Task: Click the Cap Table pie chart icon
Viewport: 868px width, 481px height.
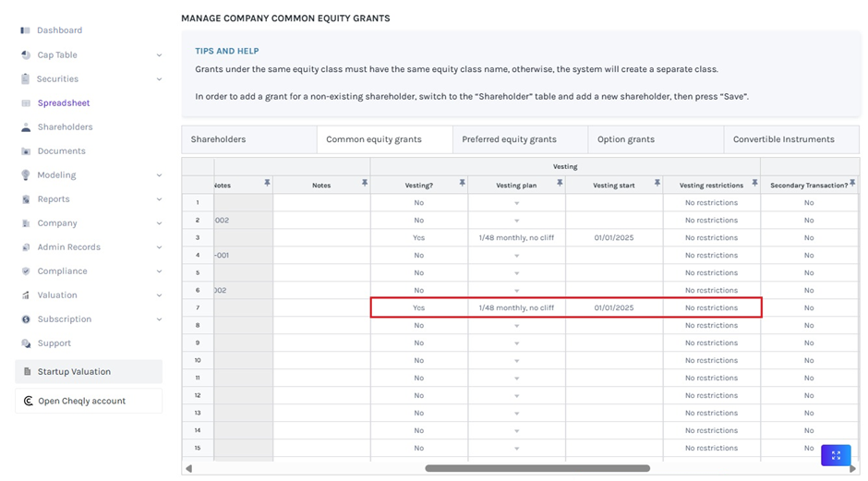Action: (x=26, y=55)
